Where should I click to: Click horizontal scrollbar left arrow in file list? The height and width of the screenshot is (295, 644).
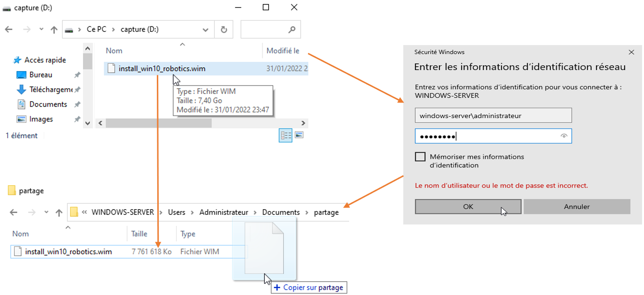pos(100,123)
